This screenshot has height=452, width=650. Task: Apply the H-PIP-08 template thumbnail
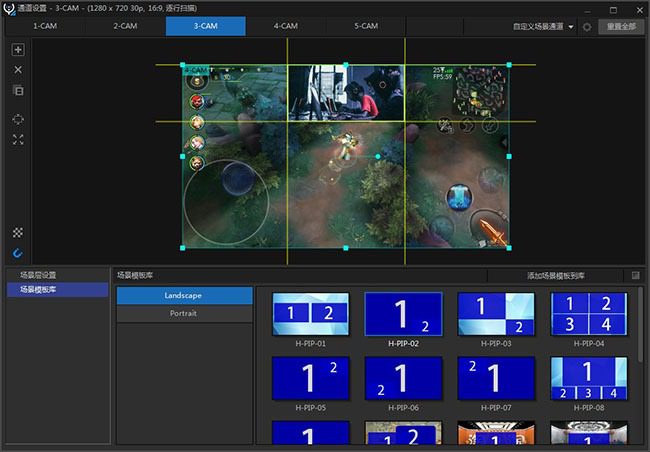[x=589, y=378]
